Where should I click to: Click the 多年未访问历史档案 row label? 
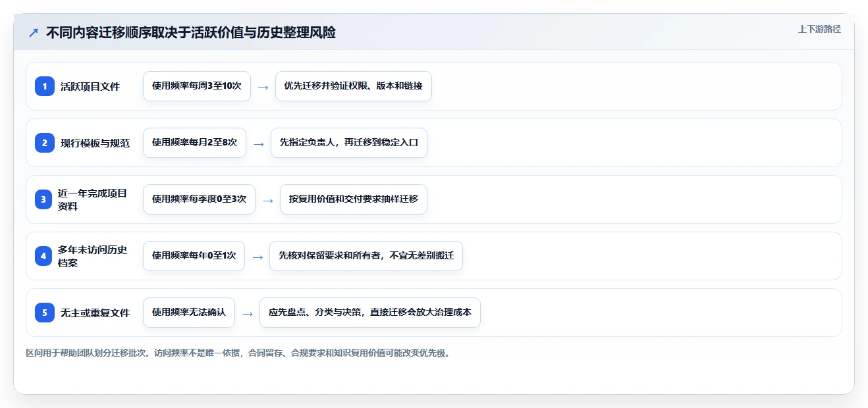coord(93,256)
